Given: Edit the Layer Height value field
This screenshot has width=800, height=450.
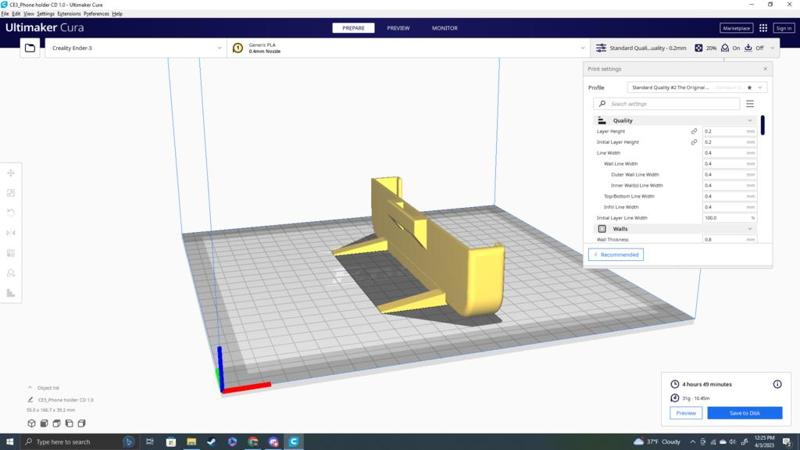Looking at the screenshot, I should [729, 131].
